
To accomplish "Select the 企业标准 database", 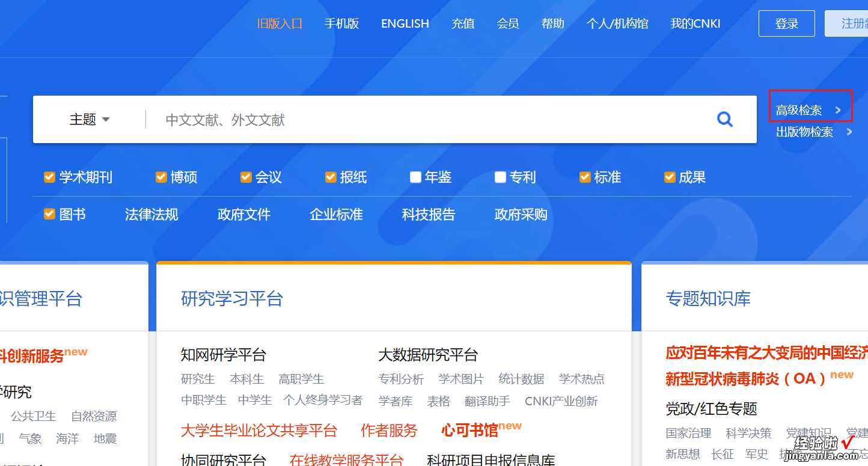I will click(336, 214).
